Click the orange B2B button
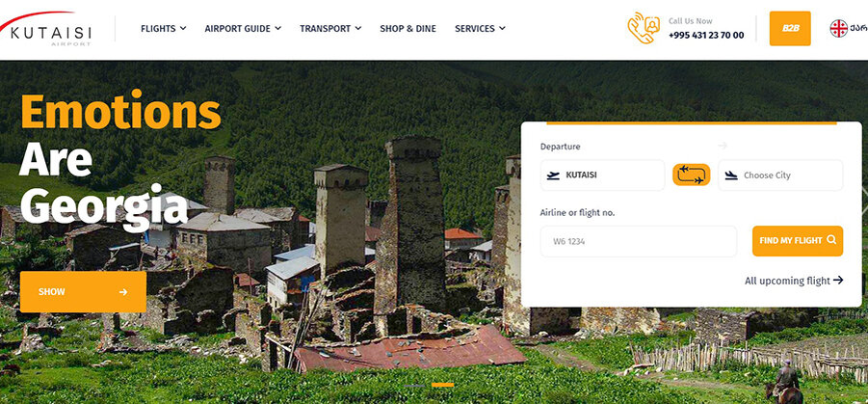868x404 pixels. pyautogui.click(x=790, y=28)
